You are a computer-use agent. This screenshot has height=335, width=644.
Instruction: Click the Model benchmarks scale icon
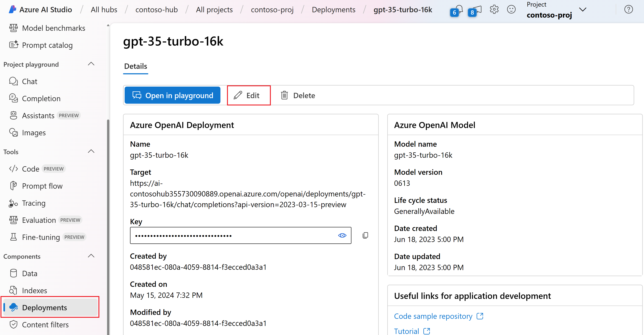point(14,28)
